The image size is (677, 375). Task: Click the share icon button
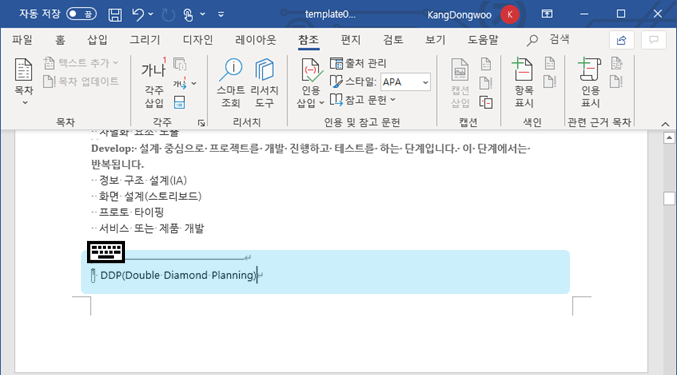621,41
